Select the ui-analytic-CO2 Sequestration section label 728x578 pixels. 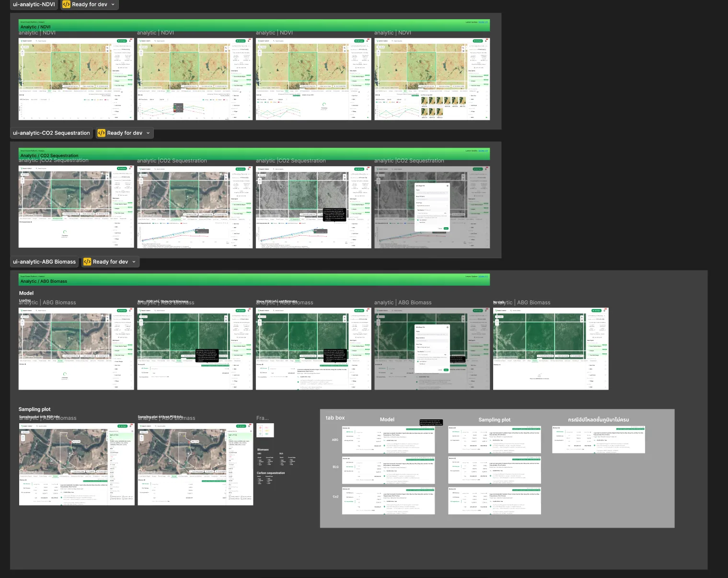point(51,133)
